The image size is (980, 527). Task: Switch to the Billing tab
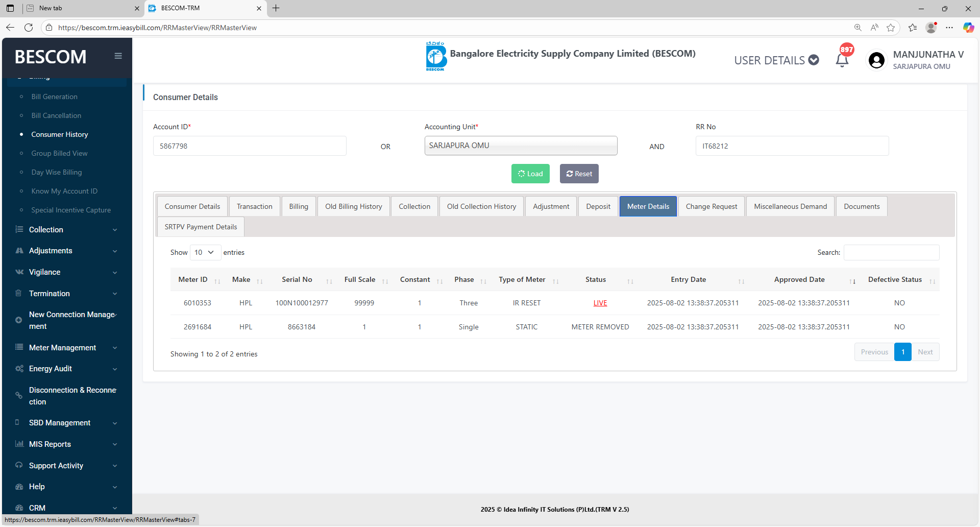tap(299, 207)
